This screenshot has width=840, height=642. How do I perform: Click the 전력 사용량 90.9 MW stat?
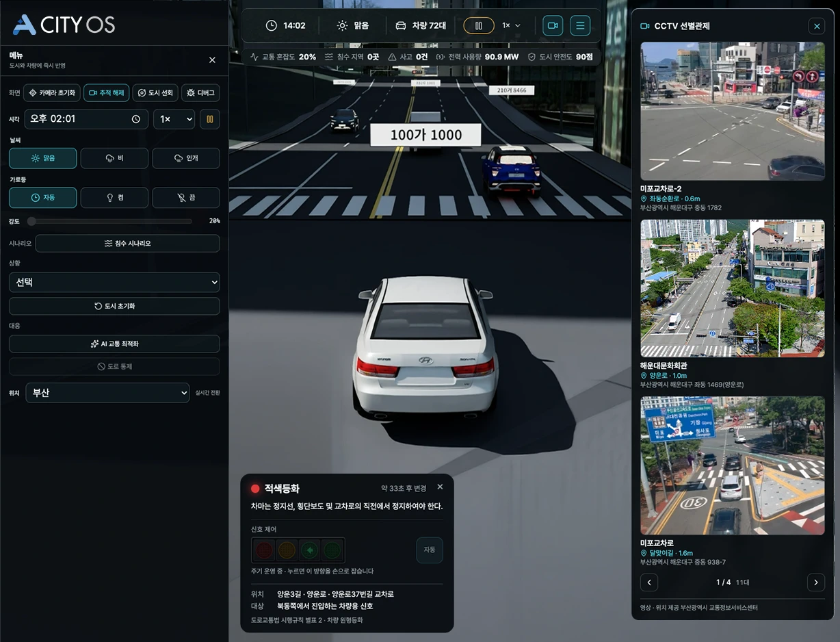(x=477, y=57)
